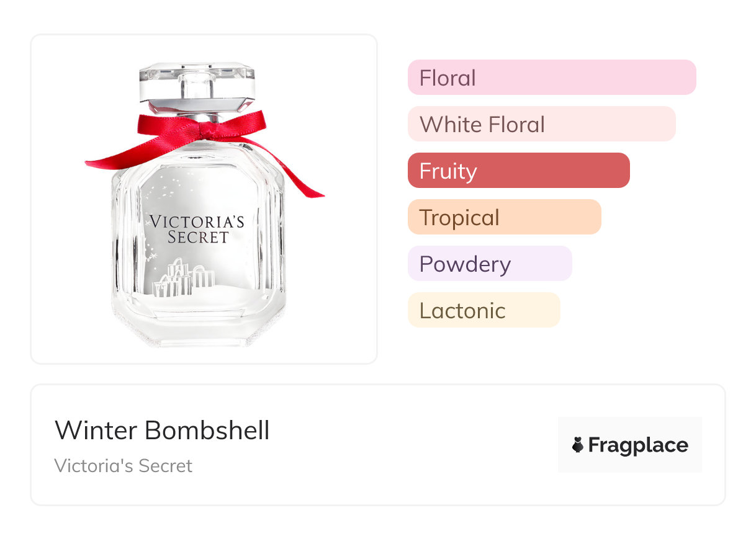This screenshot has height=536, width=756.
Task: Open the Victoria's Secret brand link below the title
Action: click(124, 466)
